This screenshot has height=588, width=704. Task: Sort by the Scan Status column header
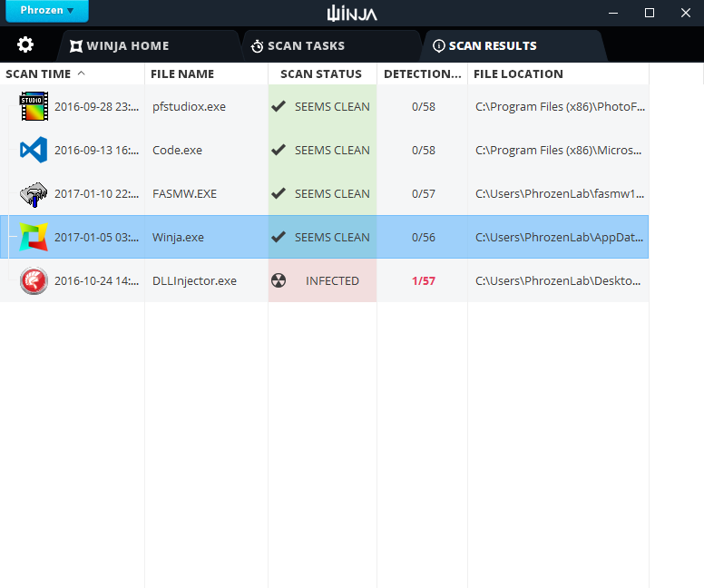point(322,74)
